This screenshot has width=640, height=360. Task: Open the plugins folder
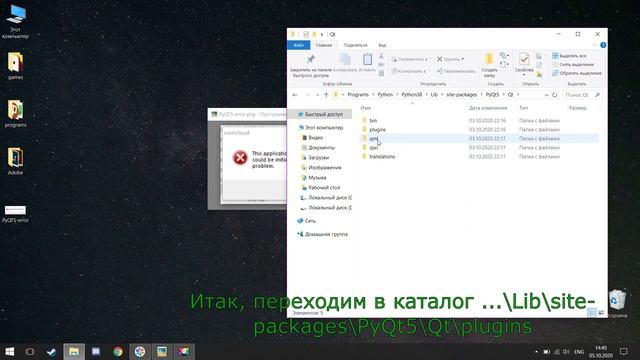point(377,129)
